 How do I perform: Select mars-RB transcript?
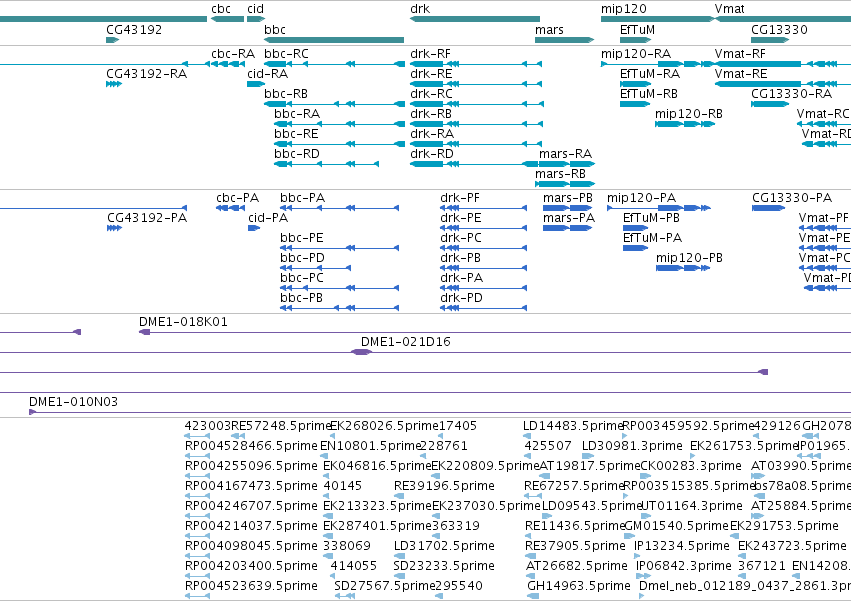tap(564, 184)
